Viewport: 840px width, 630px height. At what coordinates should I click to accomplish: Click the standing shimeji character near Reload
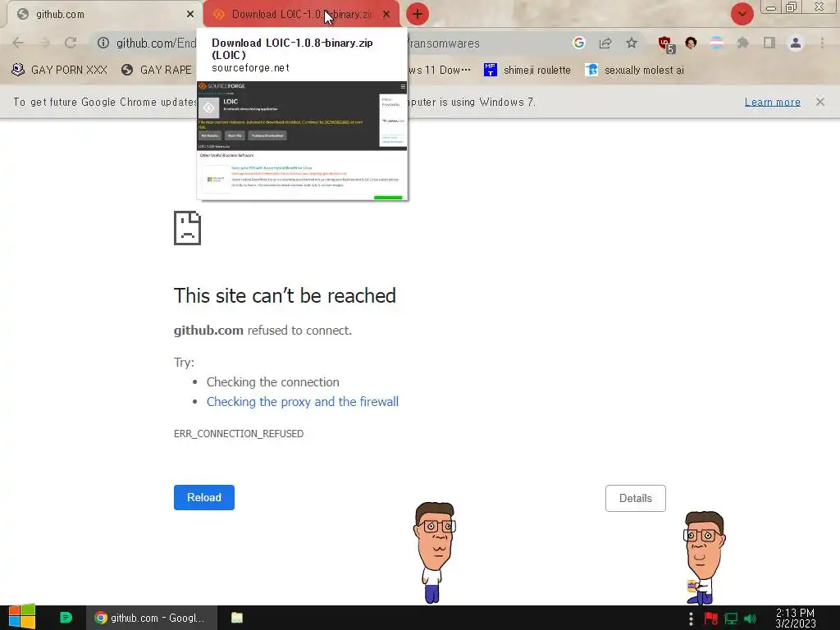coord(435,552)
